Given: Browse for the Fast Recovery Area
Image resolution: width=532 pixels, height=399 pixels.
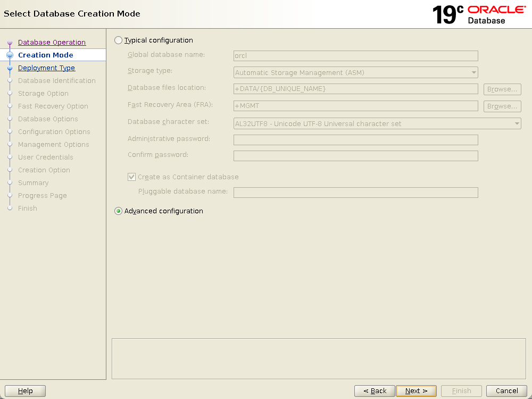Looking at the screenshot, I should [x=502, y=106].
